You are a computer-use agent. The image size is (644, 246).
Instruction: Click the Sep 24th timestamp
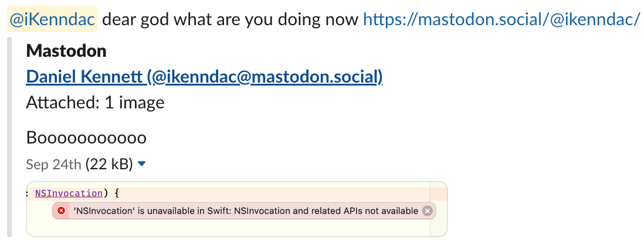53,165
